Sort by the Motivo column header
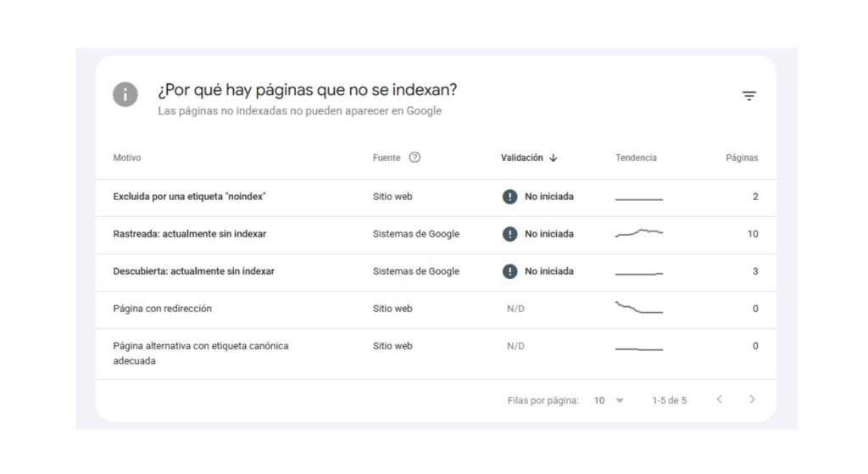This screenshot has width=868, height=474. coord(127,158)
